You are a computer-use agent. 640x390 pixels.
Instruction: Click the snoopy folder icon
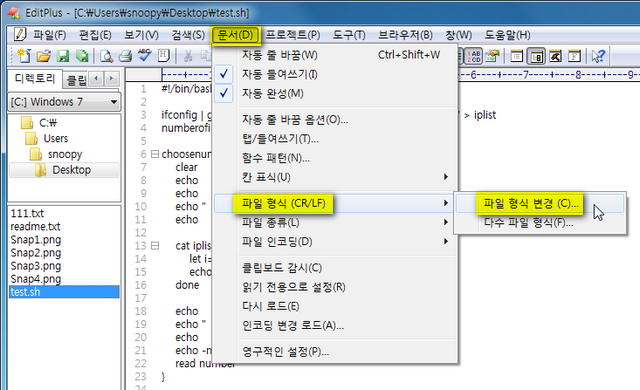click(x=36, y=154)
